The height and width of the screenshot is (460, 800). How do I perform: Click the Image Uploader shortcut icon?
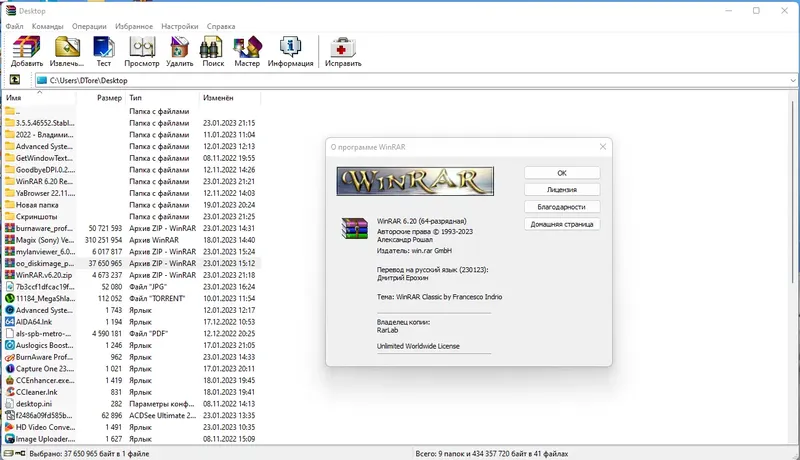(x=10, y=439)
